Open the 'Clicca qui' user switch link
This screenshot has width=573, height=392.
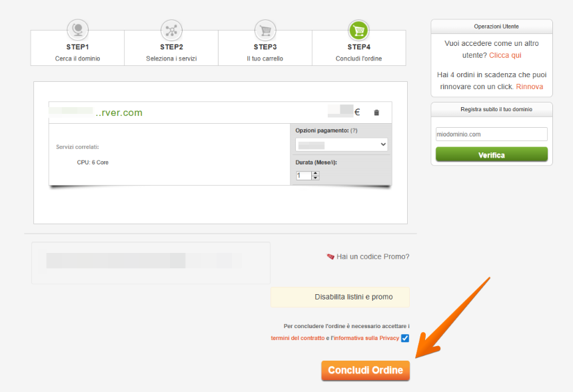[x=505, y=55]
